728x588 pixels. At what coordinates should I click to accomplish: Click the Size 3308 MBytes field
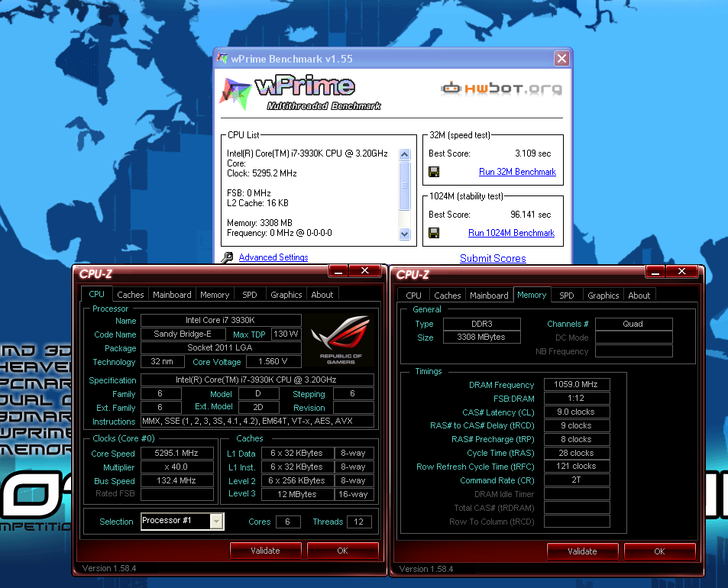coord(482,338)
